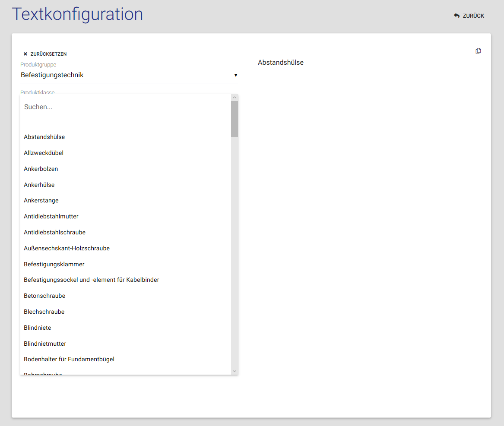504x426 pixels.
Task: Select Allzweckdübel from the list
Action: (x=44, y=153)
